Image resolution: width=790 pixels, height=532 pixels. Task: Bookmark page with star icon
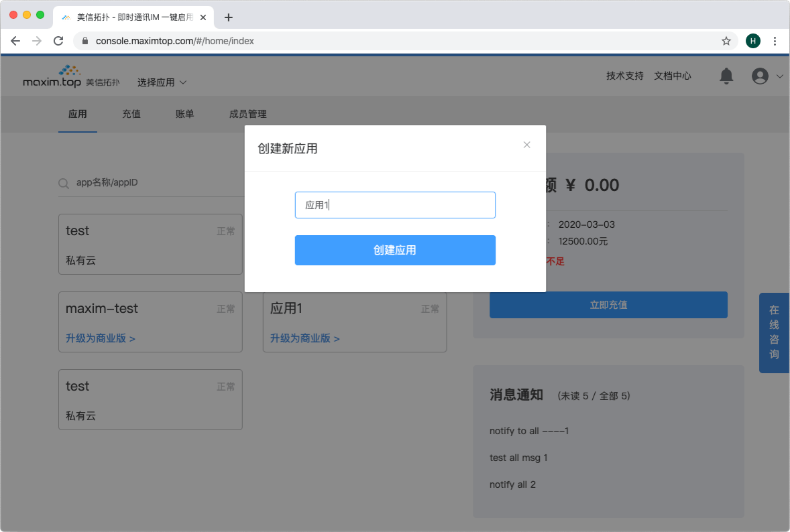(x=726, y=41)
